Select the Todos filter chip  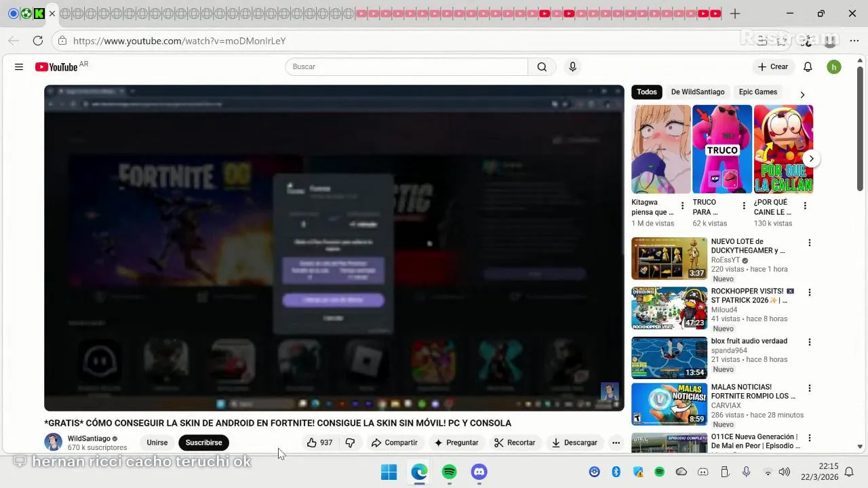click(x=647, y=92)
